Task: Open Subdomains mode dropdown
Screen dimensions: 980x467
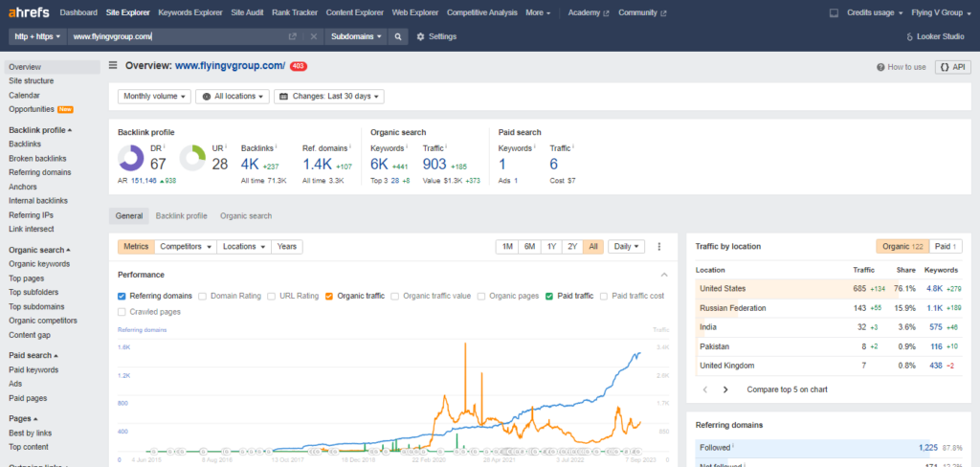Action: pos(356,37)
